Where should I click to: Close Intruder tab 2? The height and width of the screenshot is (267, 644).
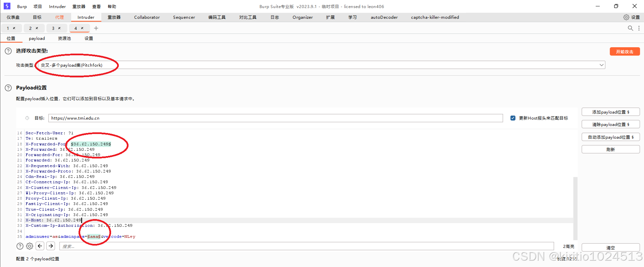coord(37,28)
